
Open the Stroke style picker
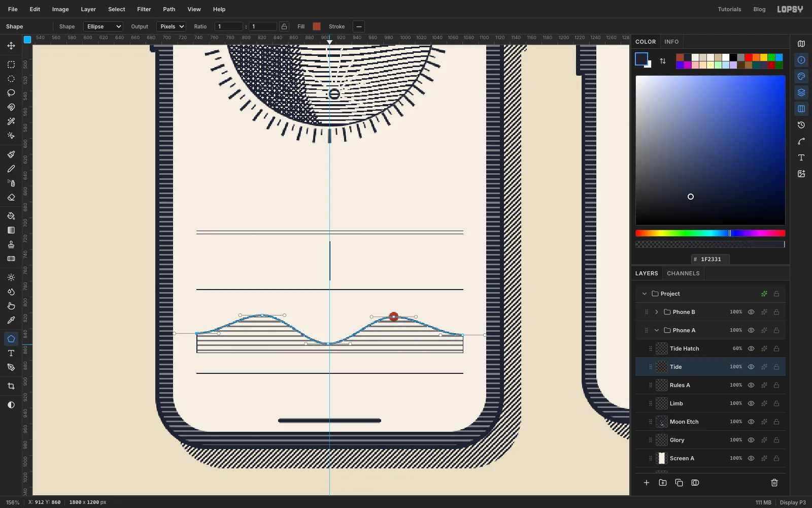359,26
